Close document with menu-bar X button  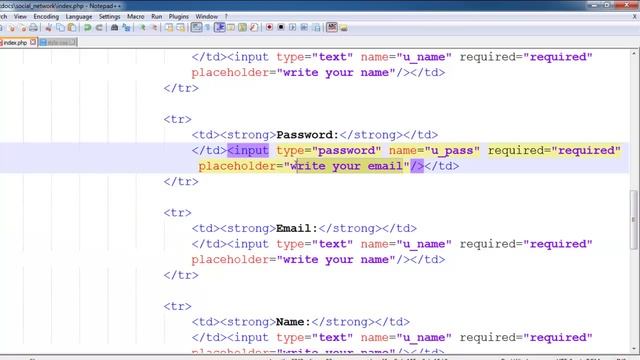[635, 17]
